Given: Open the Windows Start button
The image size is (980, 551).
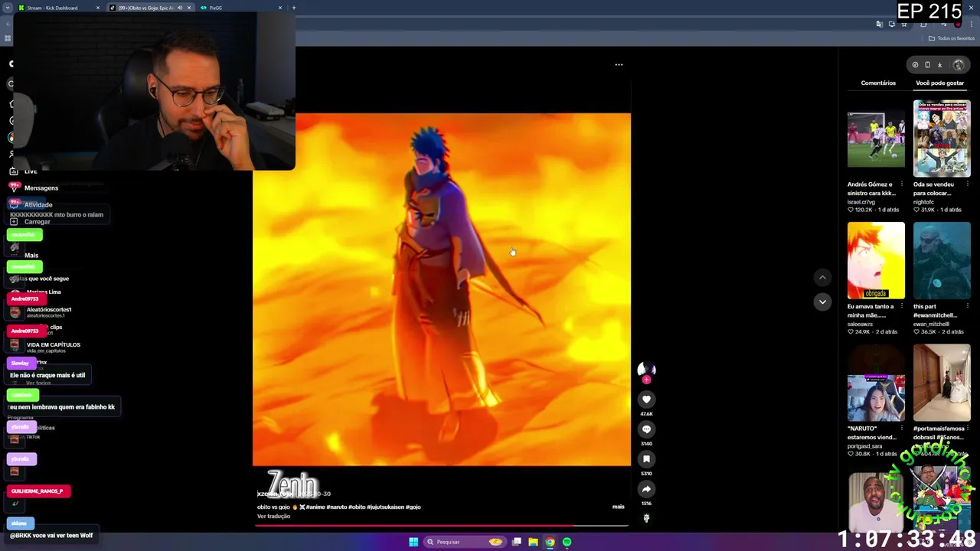Looking at the screenshot, I should coord(413,542).
